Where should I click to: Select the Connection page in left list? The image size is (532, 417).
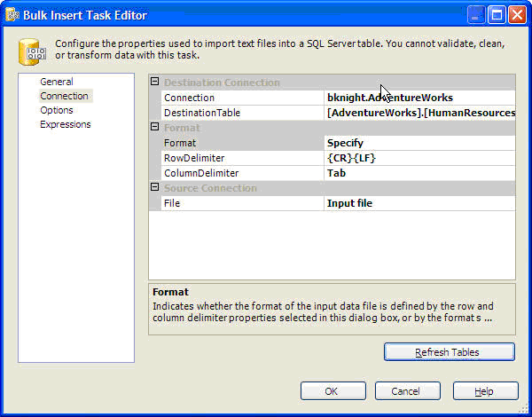pyautogui.click(x=64, y=96)
